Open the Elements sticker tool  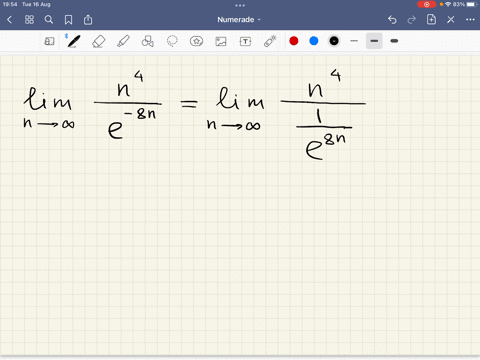[196, 41]
